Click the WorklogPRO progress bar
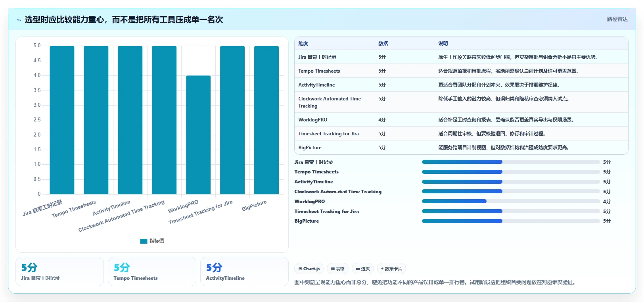Image resolution: width=644 pixels, height=302 pixels. pos(511,201)
